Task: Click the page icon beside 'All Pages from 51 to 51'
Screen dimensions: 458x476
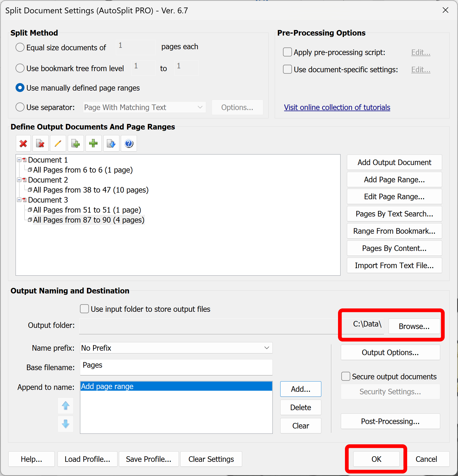Action: coord(30,210)
